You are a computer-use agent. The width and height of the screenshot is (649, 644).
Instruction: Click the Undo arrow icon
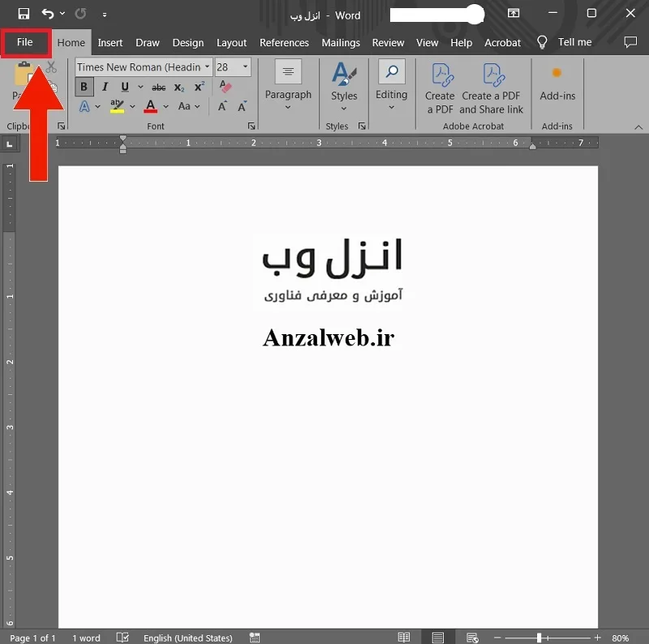tap(48, 14)
